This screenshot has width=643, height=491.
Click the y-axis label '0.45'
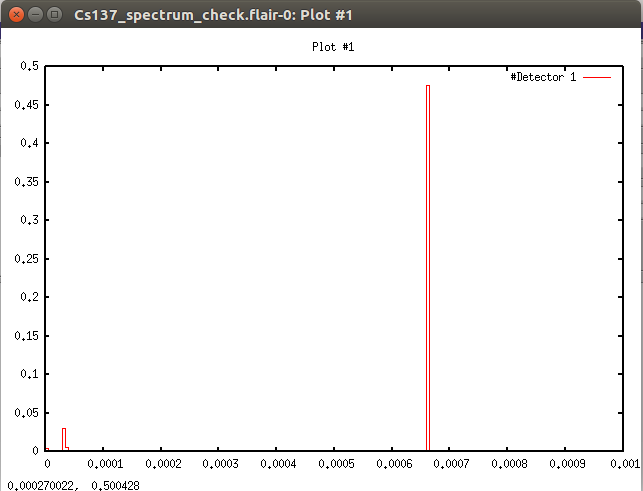click(x=26, y=105)
